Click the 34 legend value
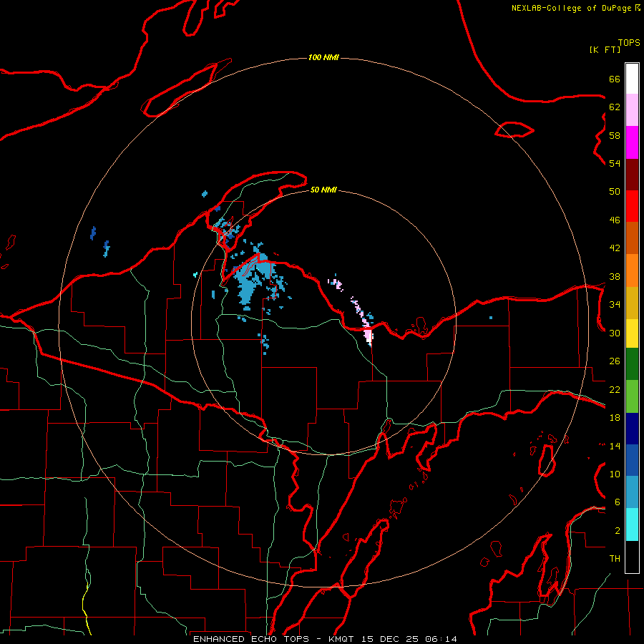 (615, 304)
